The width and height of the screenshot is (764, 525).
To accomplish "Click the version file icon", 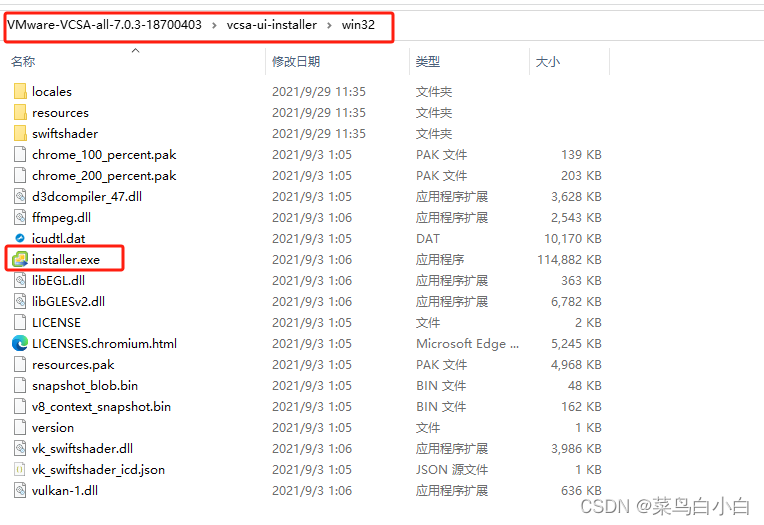I will tap(20, 427).
